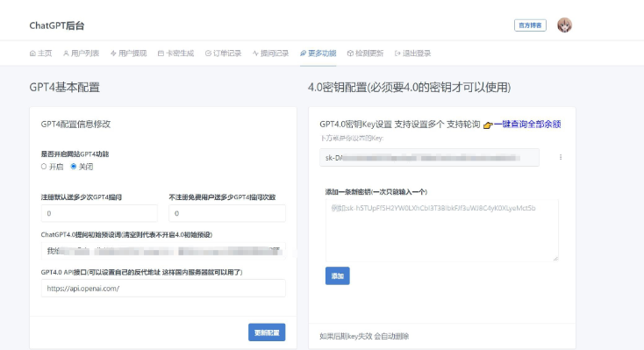The width and height of the screenshot is (644, 350).
Task: Open the user avatar menu
Action: 564,25
